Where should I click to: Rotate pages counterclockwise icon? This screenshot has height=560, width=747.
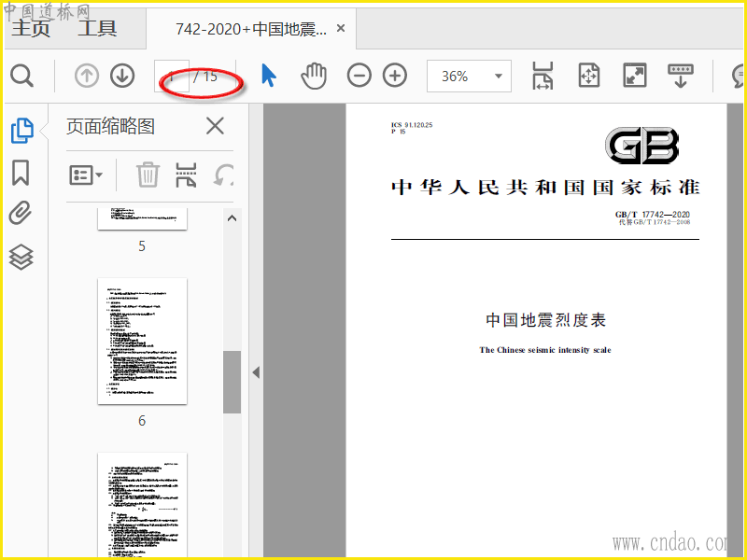[x=223, y=175]
